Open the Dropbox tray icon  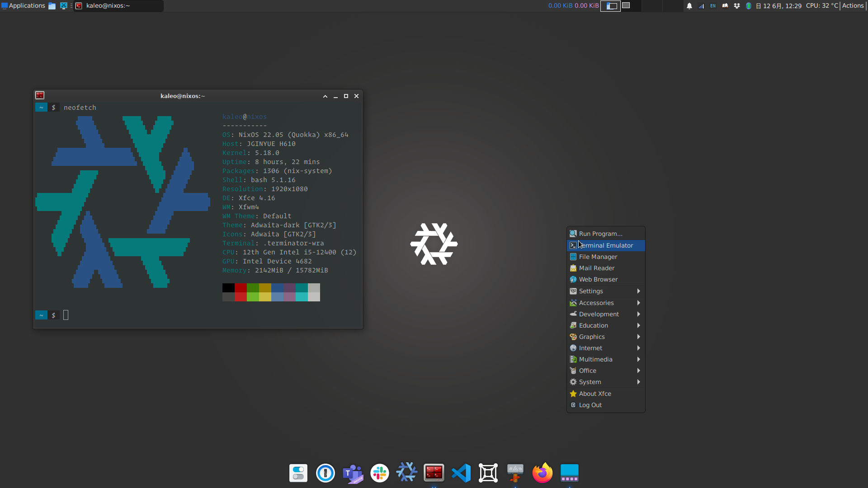pyautogui.click(x=737, y=6)
